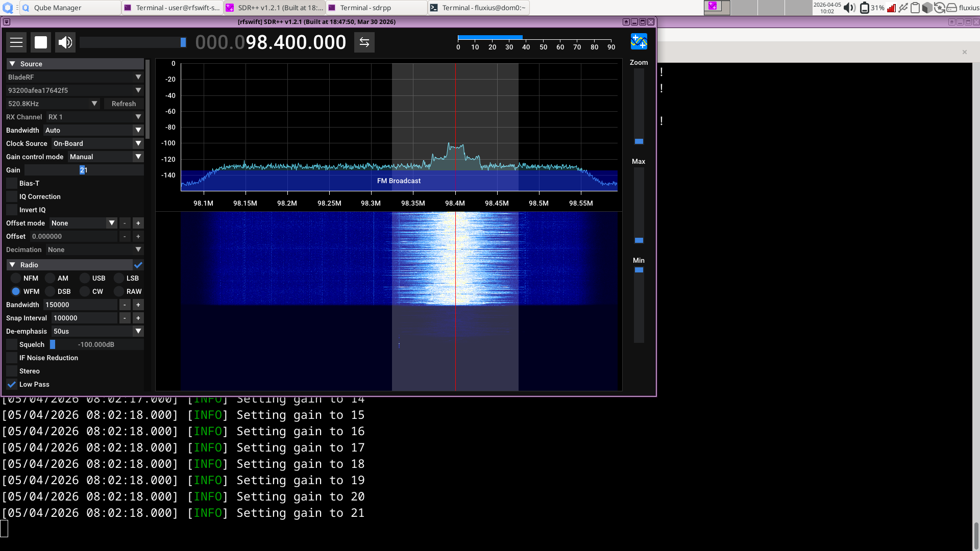Increase Bandwidth with the plus button
Screen dimensions: 980x551
138,305
